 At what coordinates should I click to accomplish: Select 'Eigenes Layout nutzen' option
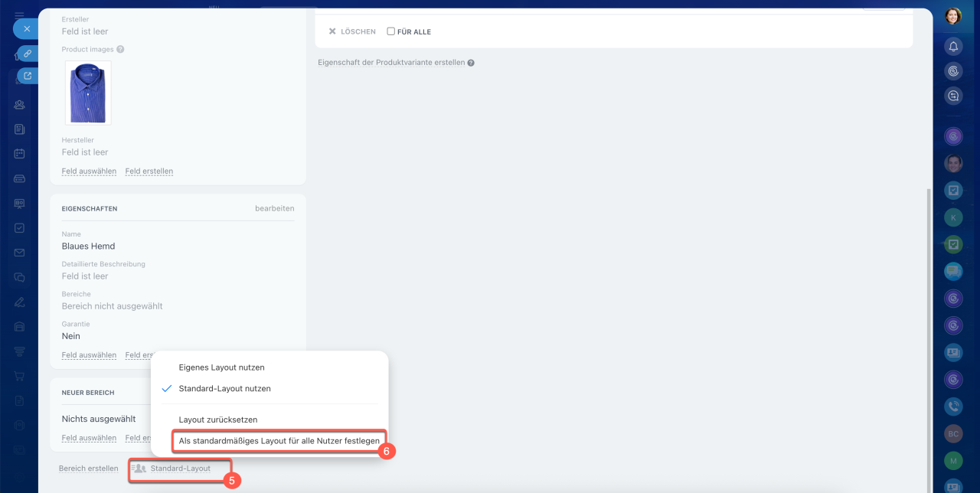coord(221,367)
